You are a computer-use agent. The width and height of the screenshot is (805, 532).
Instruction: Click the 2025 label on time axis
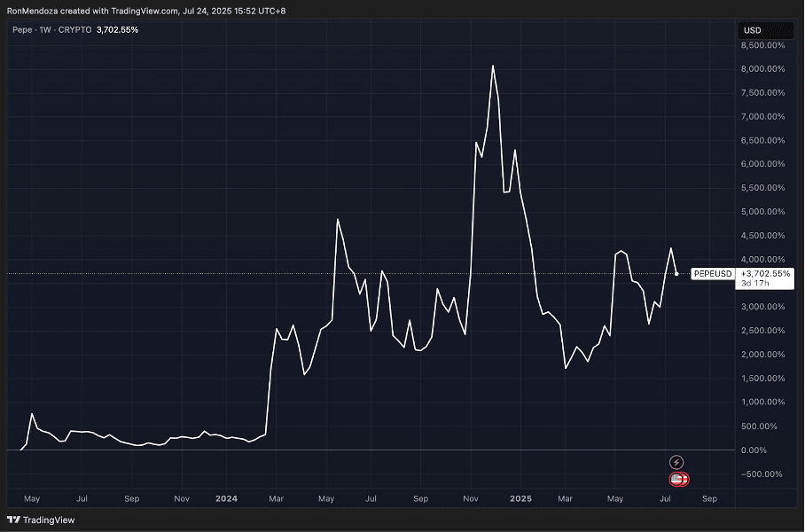tap(520, 499)
